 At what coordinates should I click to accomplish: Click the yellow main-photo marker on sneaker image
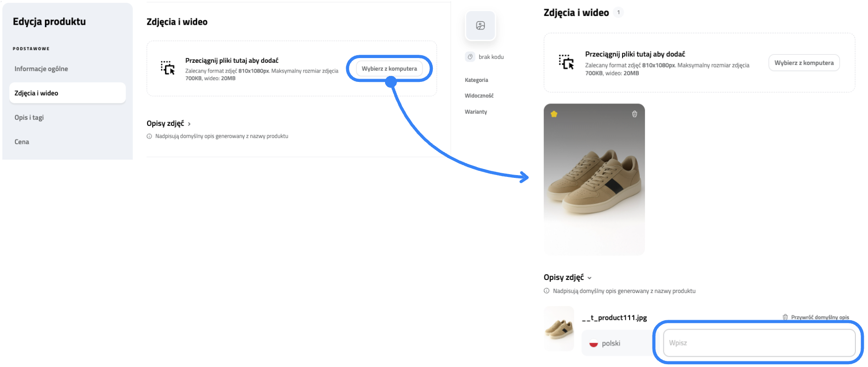554,114
